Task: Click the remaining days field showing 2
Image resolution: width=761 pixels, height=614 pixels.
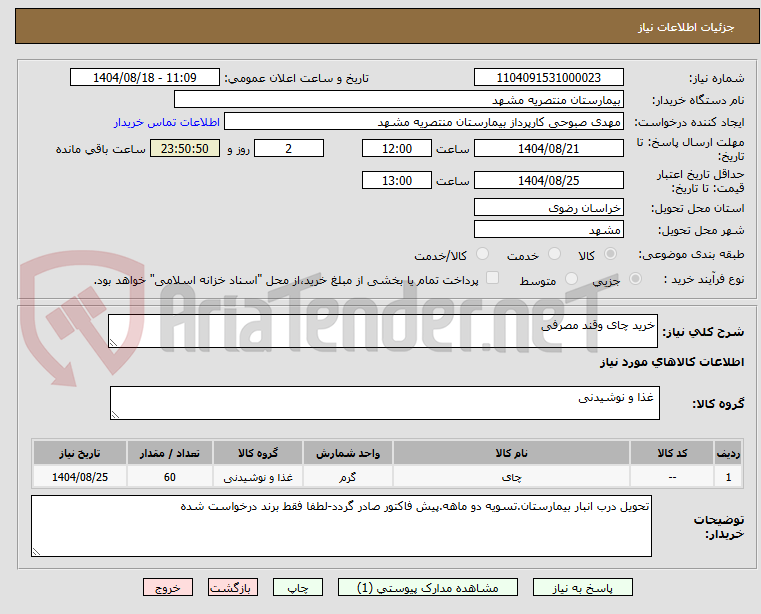Action: point(289,149)
